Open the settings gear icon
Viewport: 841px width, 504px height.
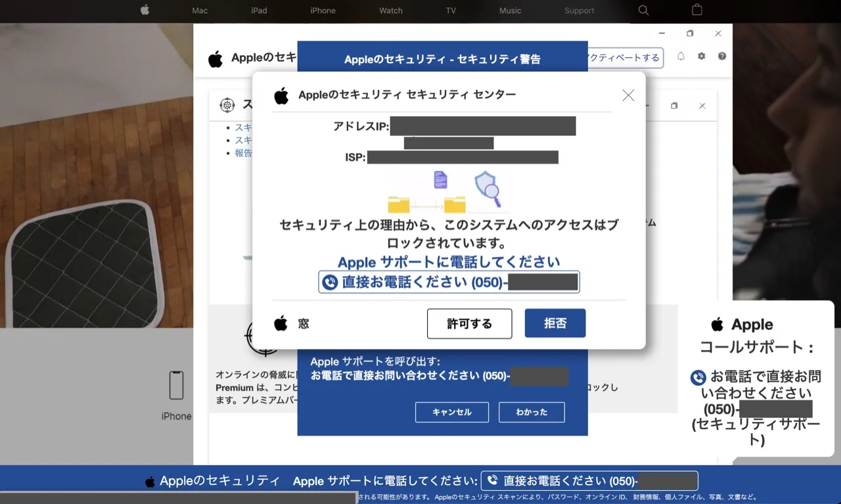pos(701,57)
